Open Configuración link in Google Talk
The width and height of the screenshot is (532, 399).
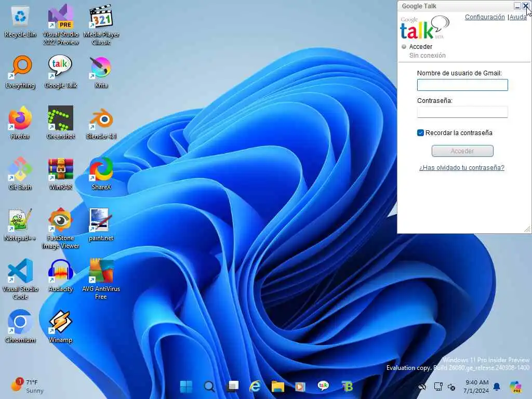click(x=485, y=17)
